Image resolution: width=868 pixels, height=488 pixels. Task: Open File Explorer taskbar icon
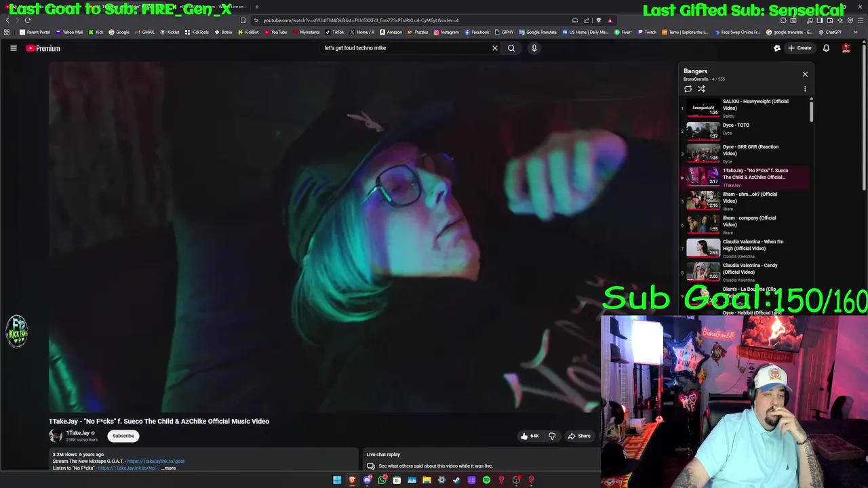click(x=427, y=481)
